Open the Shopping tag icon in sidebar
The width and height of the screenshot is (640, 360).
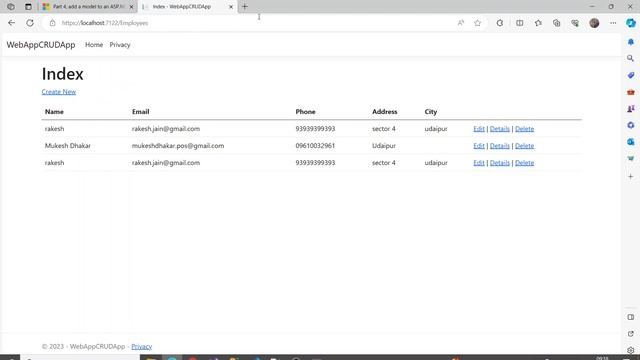point(631,75)
